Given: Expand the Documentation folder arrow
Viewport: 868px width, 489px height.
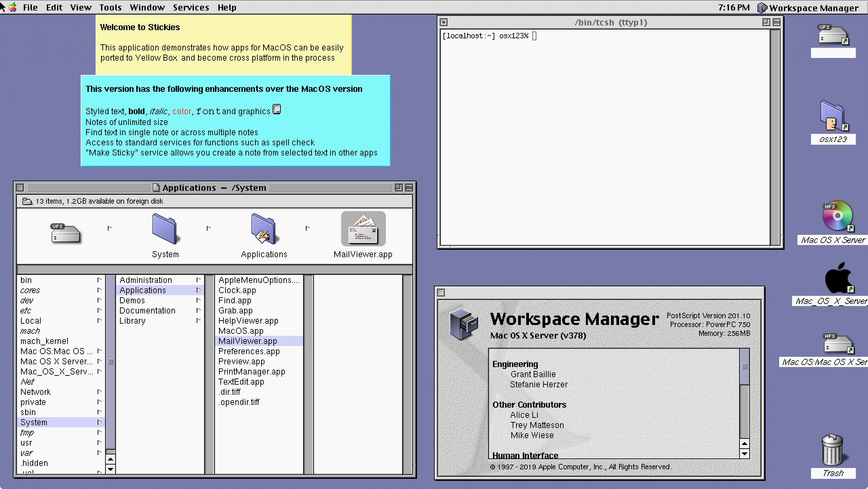Looking at the screenshot, I should (199, 310).
